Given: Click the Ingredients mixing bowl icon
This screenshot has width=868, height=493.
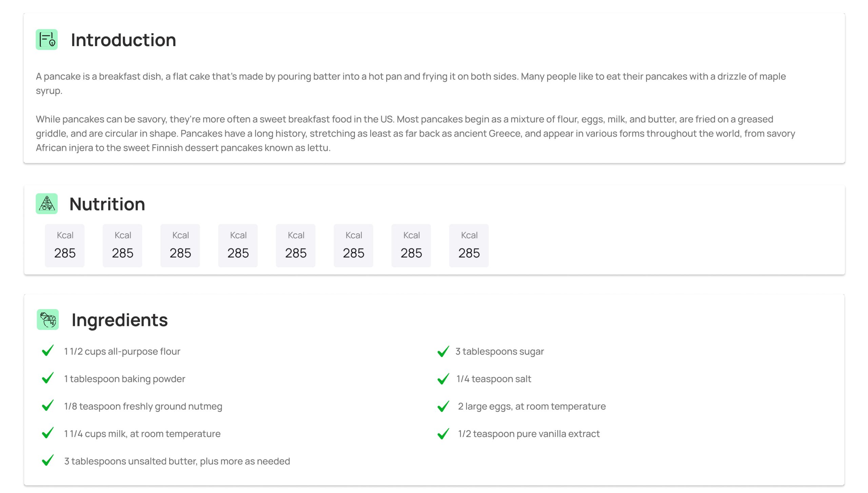Looking at the screenshot, I should pos(48,320).
